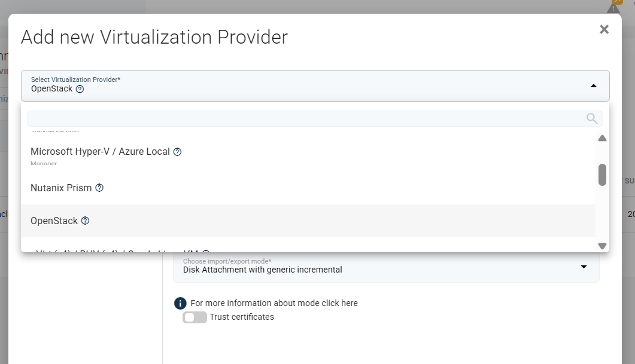The width and height of the screenshot is (635, 364).
Task: Click the Select Virtualization Provider combo box
Action: (315, 85)
